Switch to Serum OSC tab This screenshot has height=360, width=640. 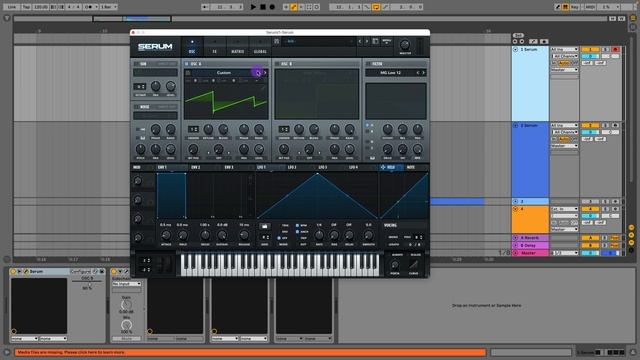(192, 47)
